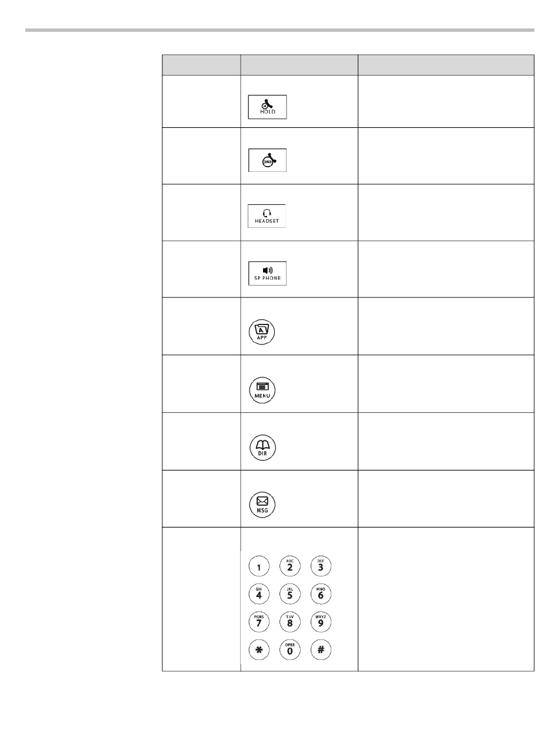Select the 0 OPER dial key

click(290, 649)
